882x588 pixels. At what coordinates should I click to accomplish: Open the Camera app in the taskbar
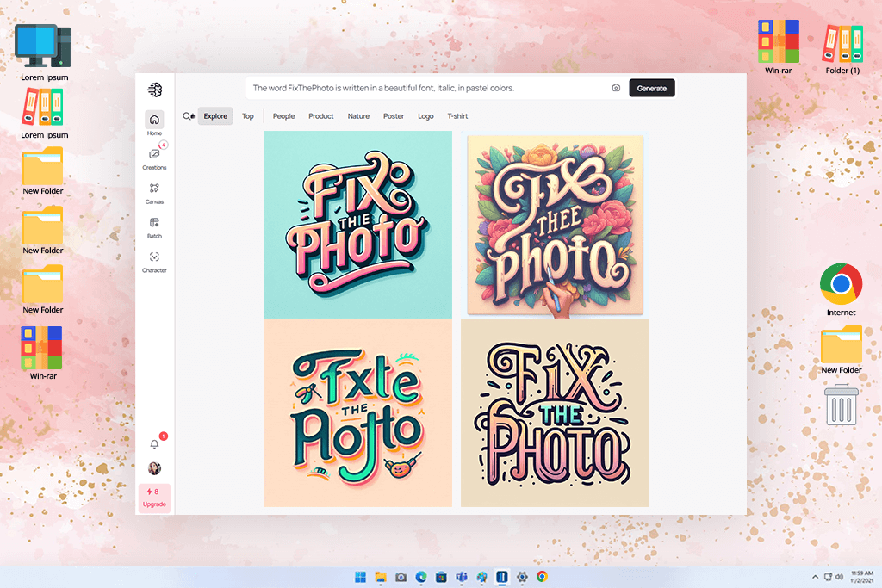(401, 577)
